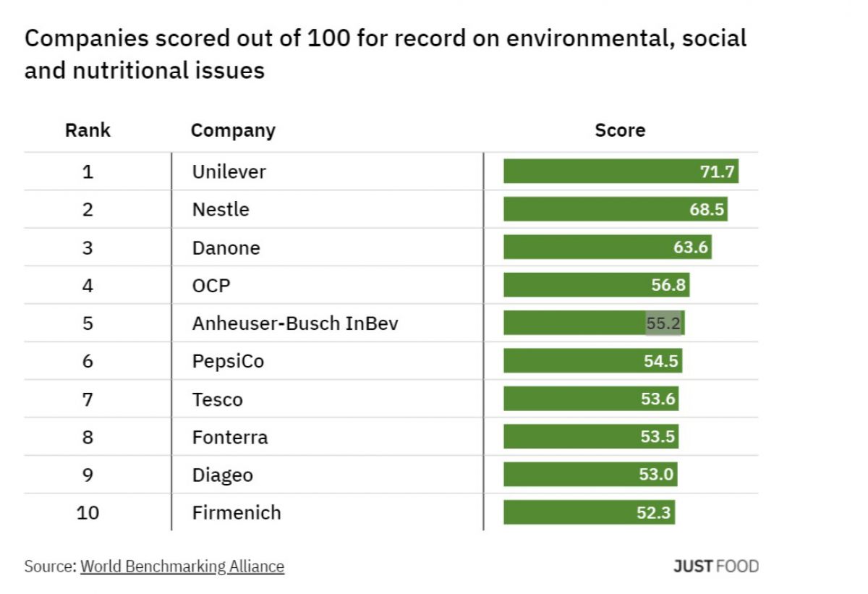
Task: Click the Just Food logo
Action: [715, 566]
